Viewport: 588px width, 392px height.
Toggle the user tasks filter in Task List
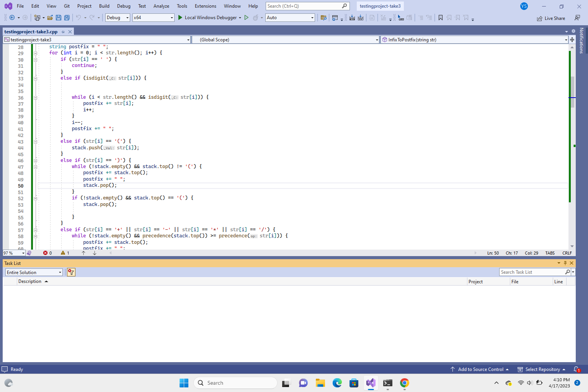click(71, 272)
